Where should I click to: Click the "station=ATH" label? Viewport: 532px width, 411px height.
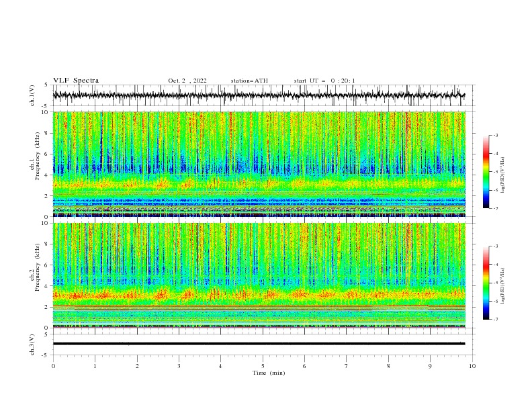click(249, 81)
